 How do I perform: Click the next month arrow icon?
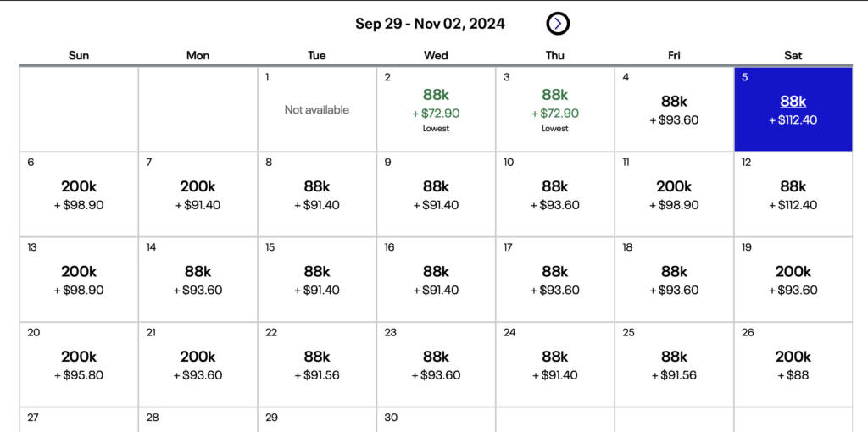pos(557,24)
